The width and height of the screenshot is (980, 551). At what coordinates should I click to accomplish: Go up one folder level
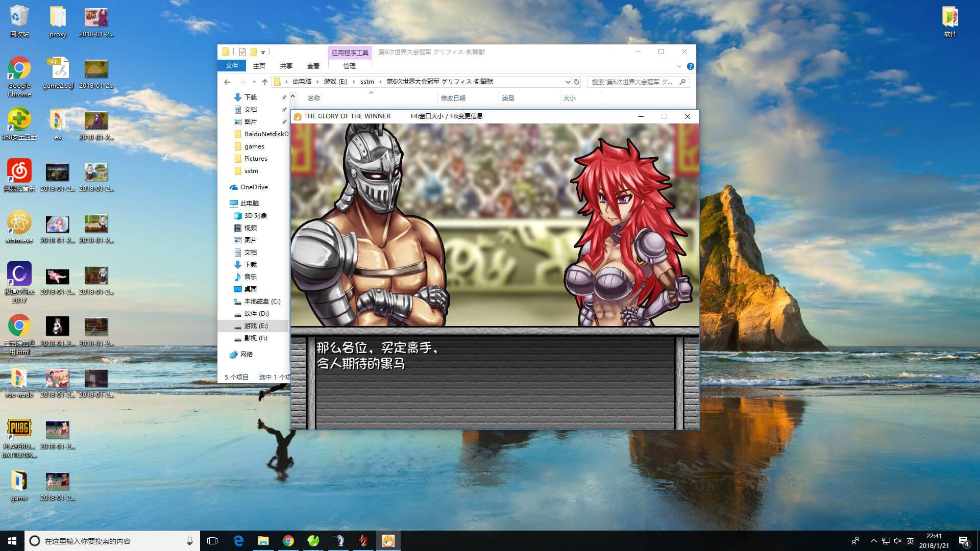(264, 82)
